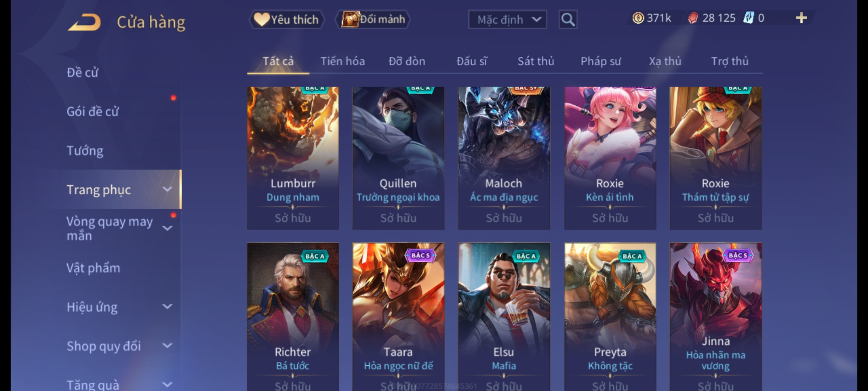This screenshot has height=391, width=868.
Task: Expand the Hiệu ứng sidebar section
Action: click(x=119, y=307)
